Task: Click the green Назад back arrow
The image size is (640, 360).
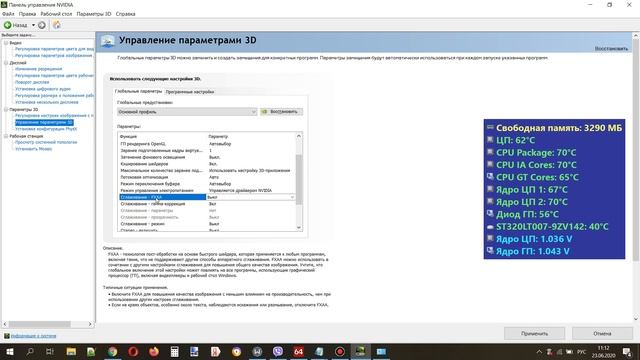Action: (7, 25)
